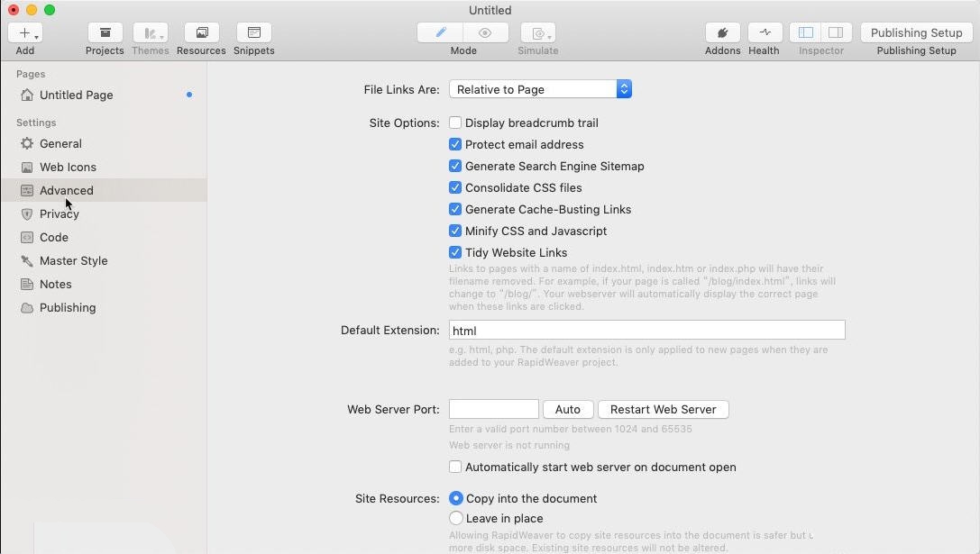
Task: Click the home icon of Untitled Page
Action: pyautogui.click(x=27, y=95)
